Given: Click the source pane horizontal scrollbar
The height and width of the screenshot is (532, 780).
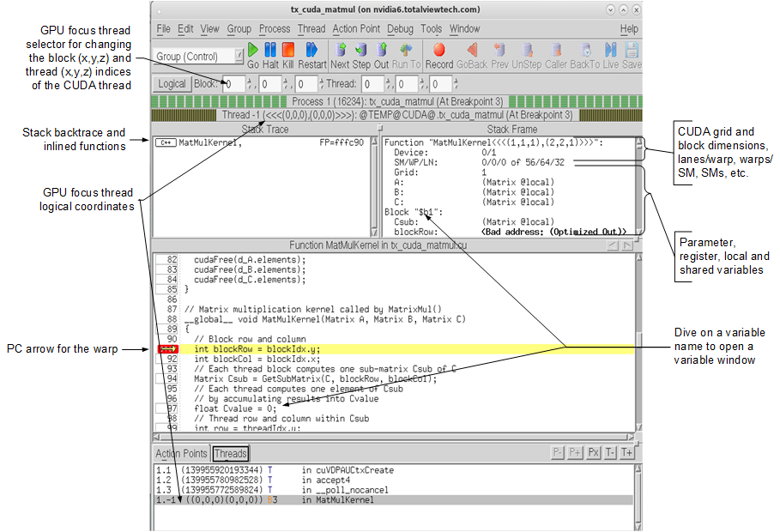Looking at the screenshot, I should point(393,436).
